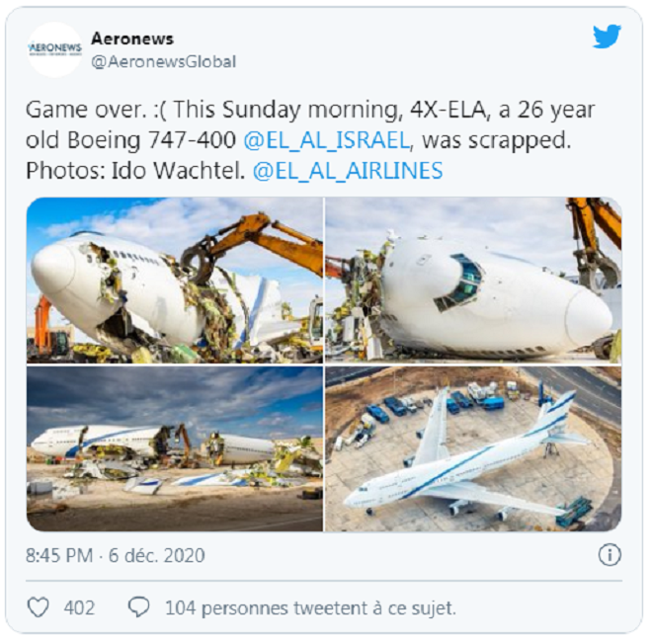Click the tweet text body
652x644 pixels.
[x=310, y=140]
